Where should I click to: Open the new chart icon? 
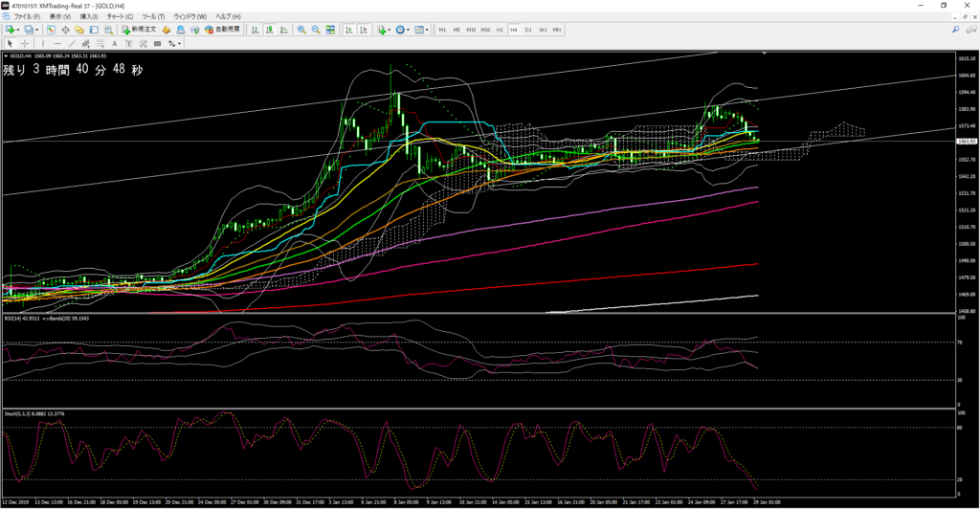[x=10, y=30]
